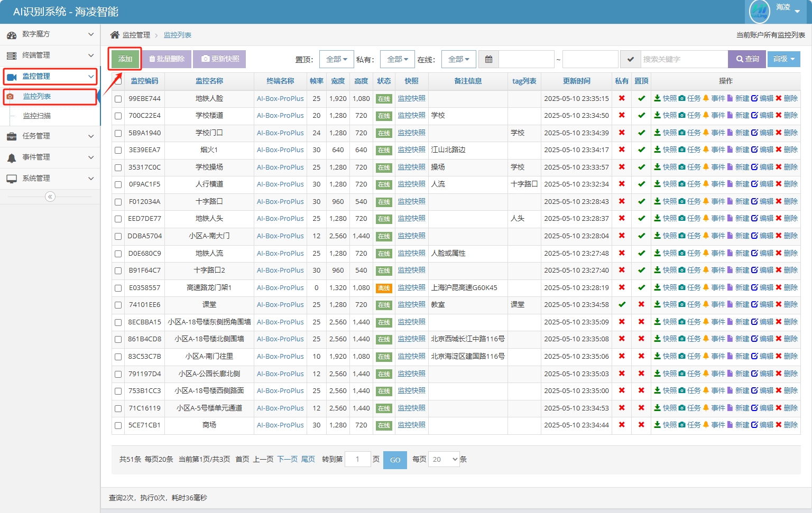Check the row checkbox for DDBA5704
The image size is (812, 513).
coord(118,236)
